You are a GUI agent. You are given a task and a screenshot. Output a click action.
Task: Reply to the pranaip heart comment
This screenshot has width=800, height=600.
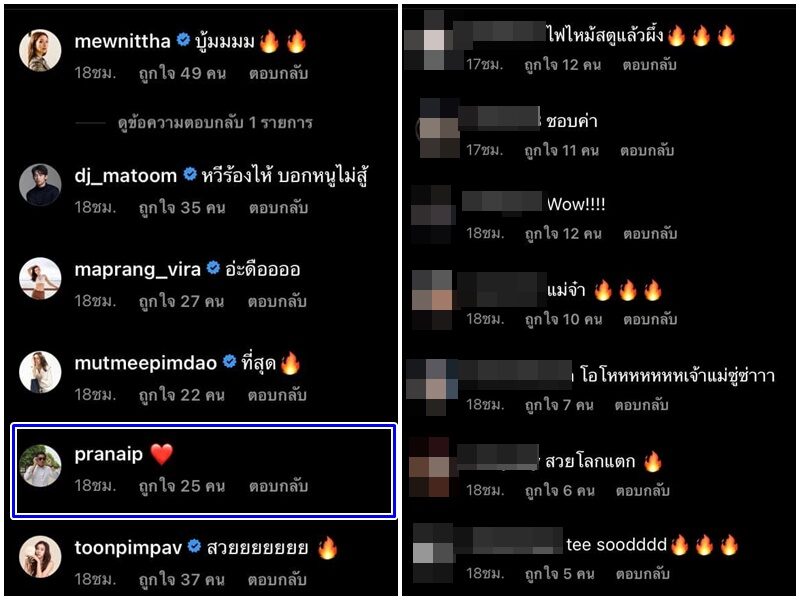coord(278,486)
